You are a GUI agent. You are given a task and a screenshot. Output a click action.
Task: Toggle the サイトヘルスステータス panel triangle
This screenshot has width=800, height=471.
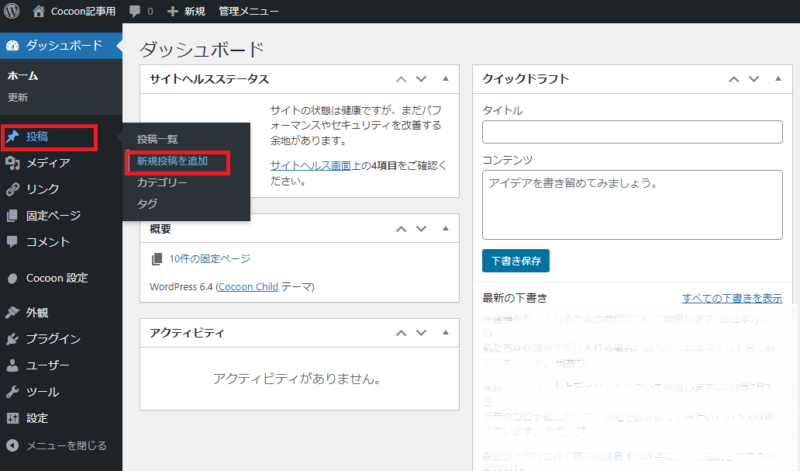pyautogui.click(x=445, y=79)
